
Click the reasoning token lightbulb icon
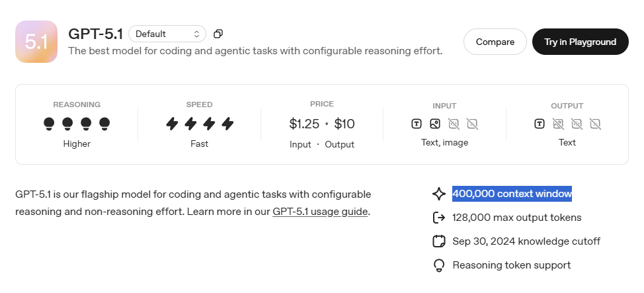(438, 265)
